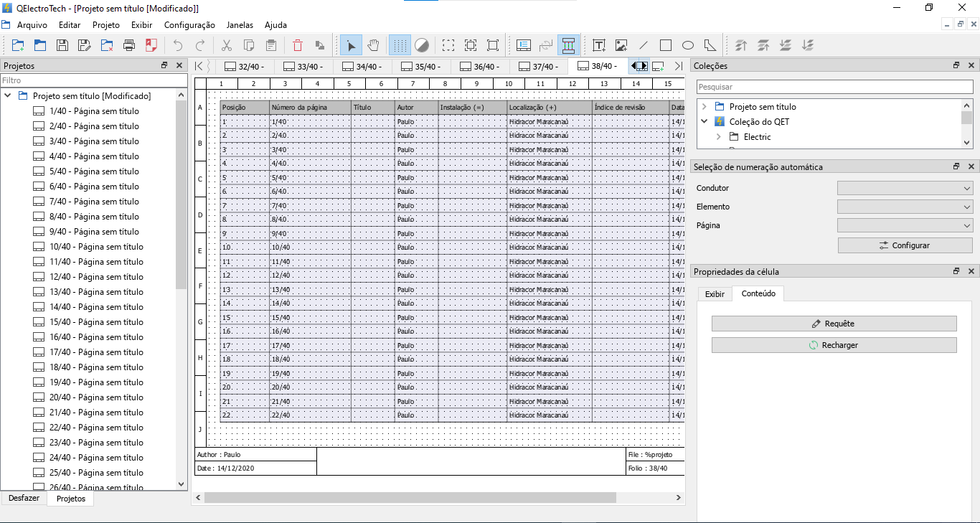
Task: Select the hand pan view tool
Action: tap(373, 45)
